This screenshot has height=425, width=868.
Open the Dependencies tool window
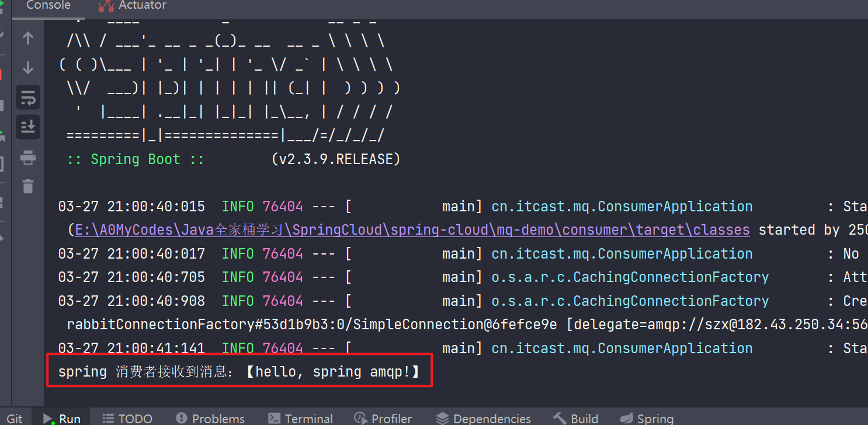click(x=484, y=419)
